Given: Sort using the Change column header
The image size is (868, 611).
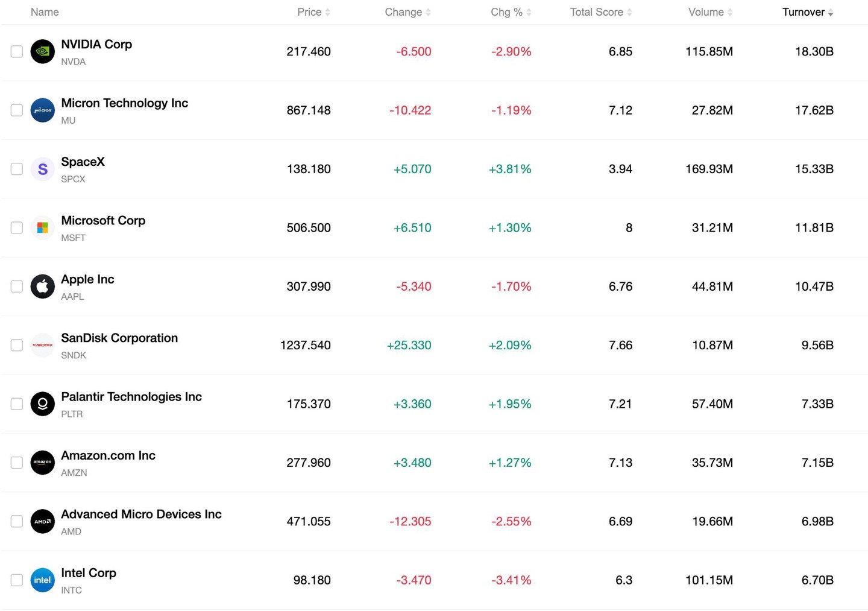Looking at the screenshot, I should point(407,12).
